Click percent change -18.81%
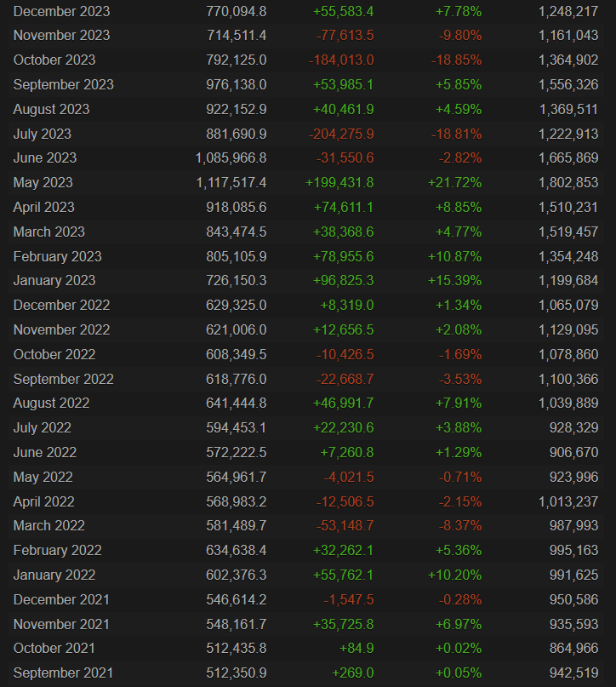 point(457,134)
